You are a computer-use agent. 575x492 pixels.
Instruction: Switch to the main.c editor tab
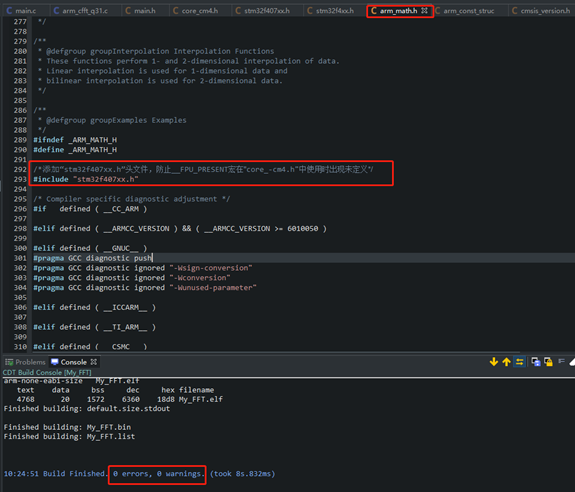pyautogui.click(x=21, y=11)
